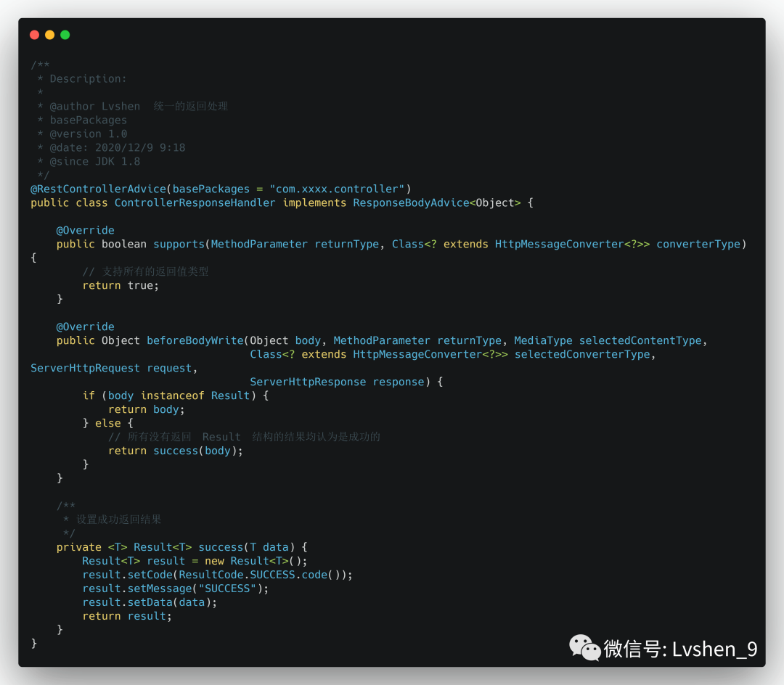Click the @RestControllerAdvice annotation
This screenshot has width=784, height=685.
98,189
